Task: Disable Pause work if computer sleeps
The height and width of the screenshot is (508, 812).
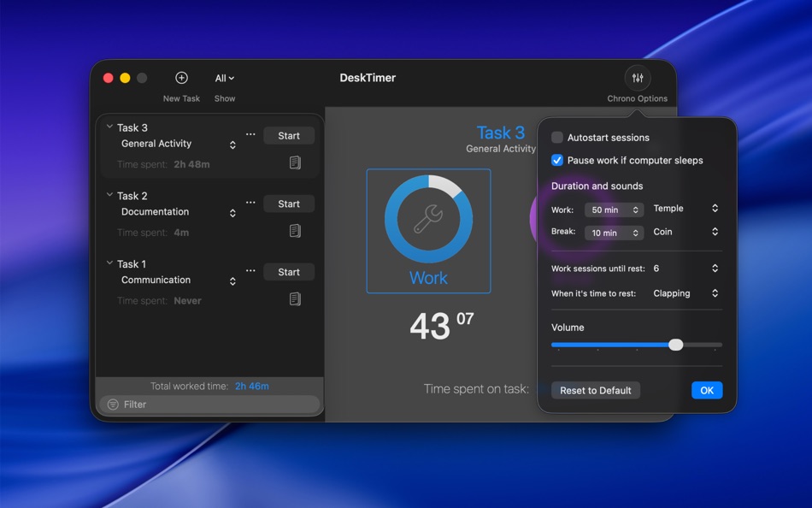Action: (x=556, y=160)
